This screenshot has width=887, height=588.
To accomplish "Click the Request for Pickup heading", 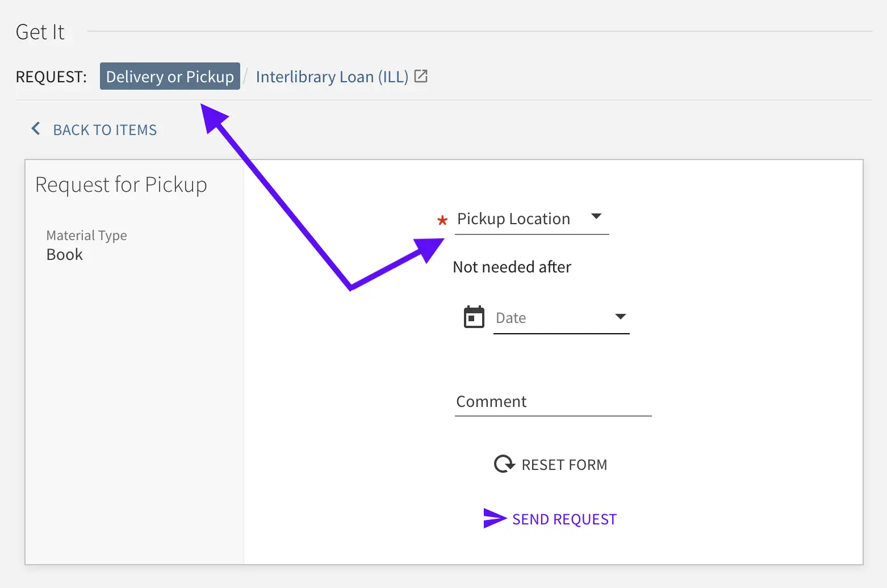I will coord(121,185).
